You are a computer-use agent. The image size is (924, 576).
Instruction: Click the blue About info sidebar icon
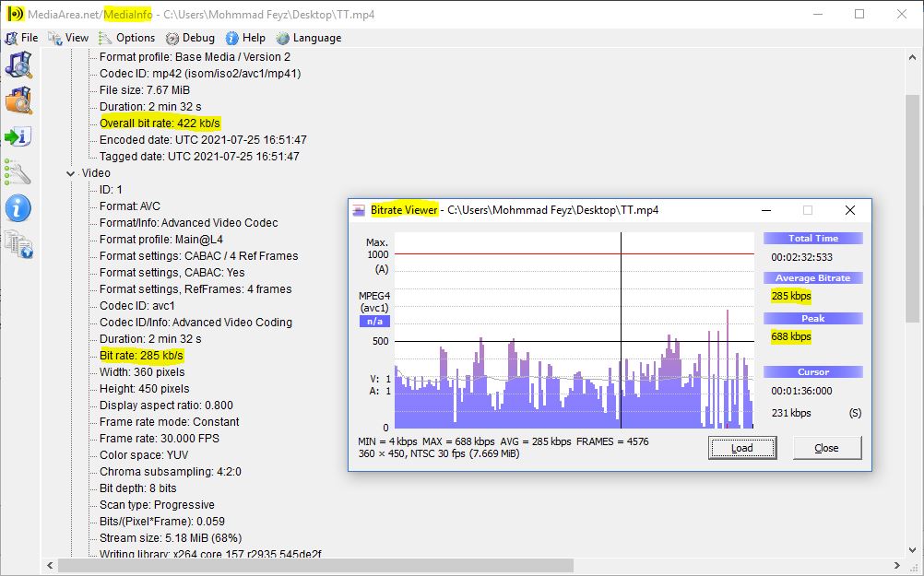[x=18, y=208]
